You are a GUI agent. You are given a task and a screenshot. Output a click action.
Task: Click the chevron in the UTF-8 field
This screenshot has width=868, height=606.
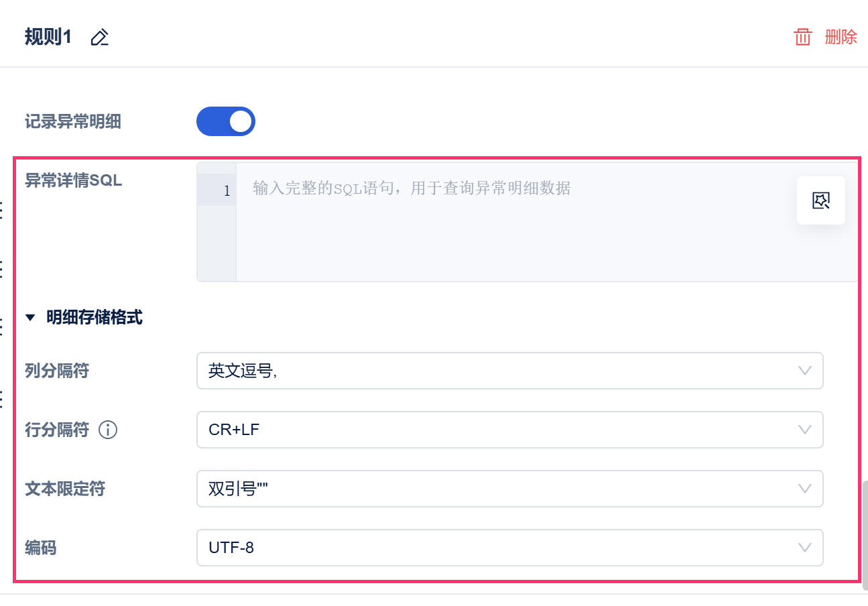(x=805, y=548)
